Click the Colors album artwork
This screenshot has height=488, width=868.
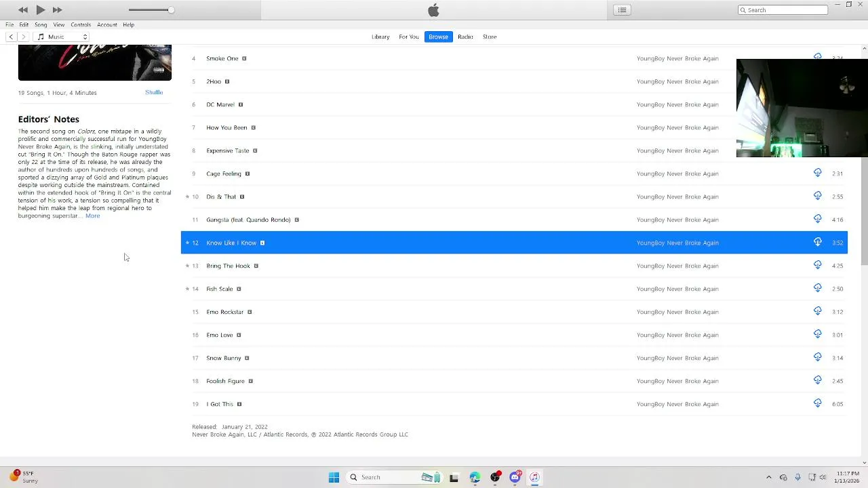click(x=95, y=62)
